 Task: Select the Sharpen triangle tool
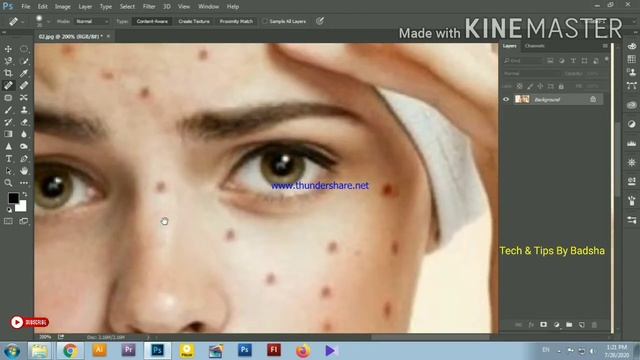click(8, 146)
